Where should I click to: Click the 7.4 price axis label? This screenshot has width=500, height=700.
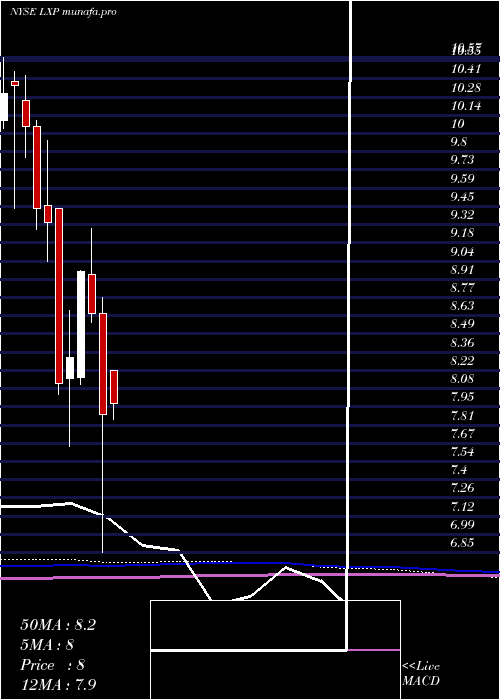459,470
